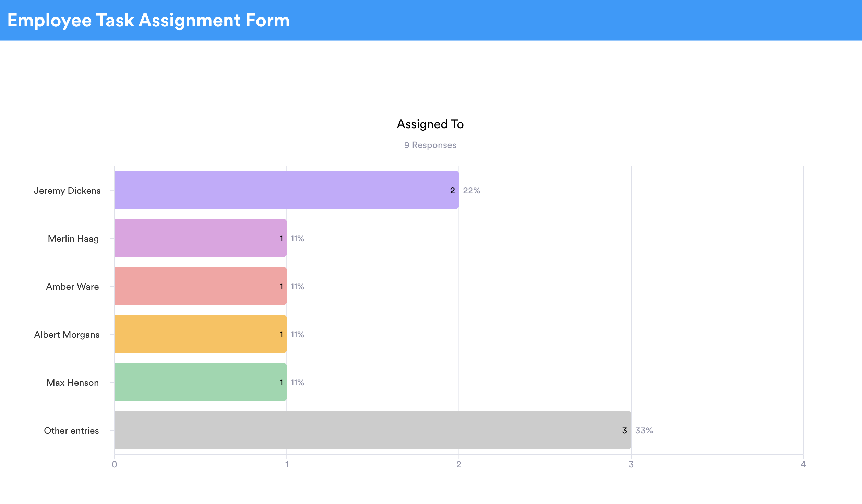This screenshot has width=862, height=504.
Task: Click the Jeremy Dickens axis label
Action: [x=67, y=191]
